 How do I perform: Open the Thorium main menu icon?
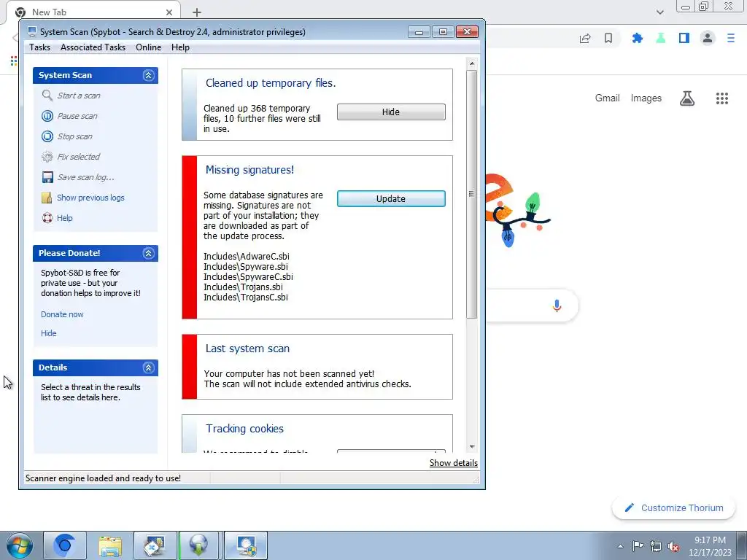point(730,38)
